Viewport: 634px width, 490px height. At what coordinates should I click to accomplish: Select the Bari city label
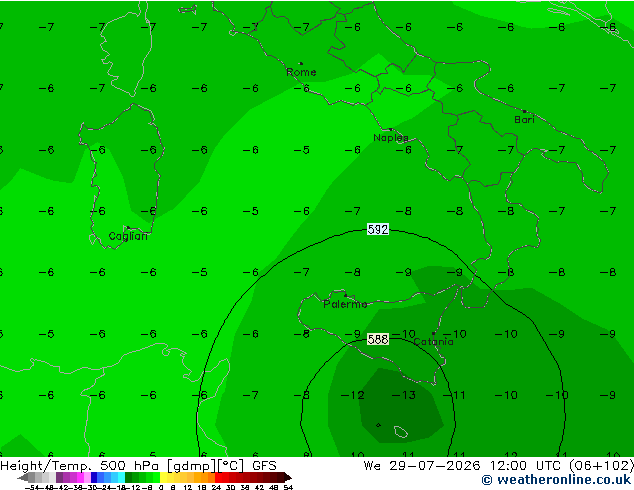pos(524,120)
